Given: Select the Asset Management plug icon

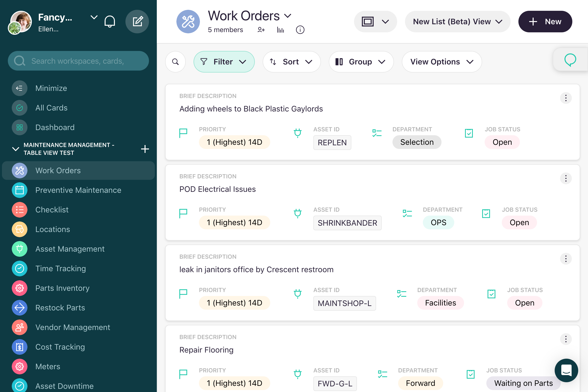Looking at the screenshot, I should pyautogui.click(x=20, y=249).
